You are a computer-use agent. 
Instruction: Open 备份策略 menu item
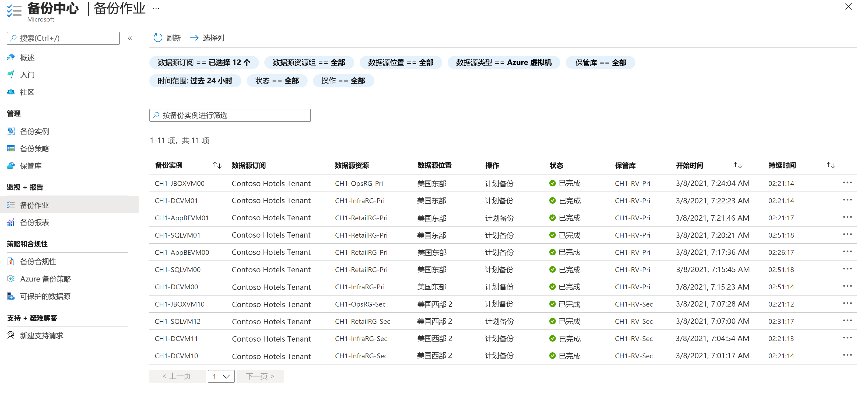coord(34,148)
